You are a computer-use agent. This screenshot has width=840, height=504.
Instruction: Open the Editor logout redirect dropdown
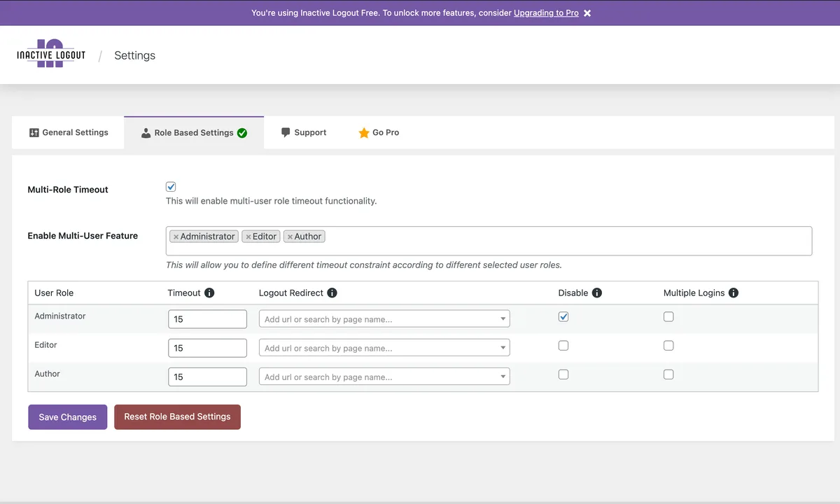tap(384, 348)
